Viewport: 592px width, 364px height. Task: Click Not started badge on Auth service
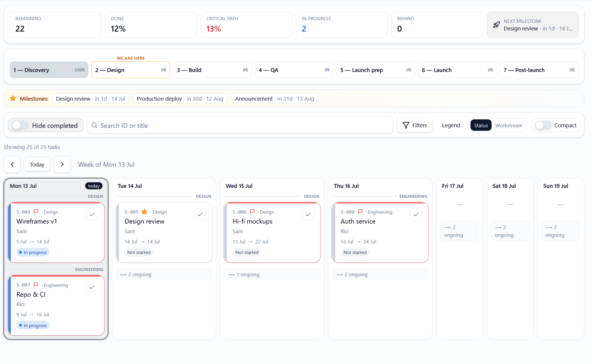point(355,252)
